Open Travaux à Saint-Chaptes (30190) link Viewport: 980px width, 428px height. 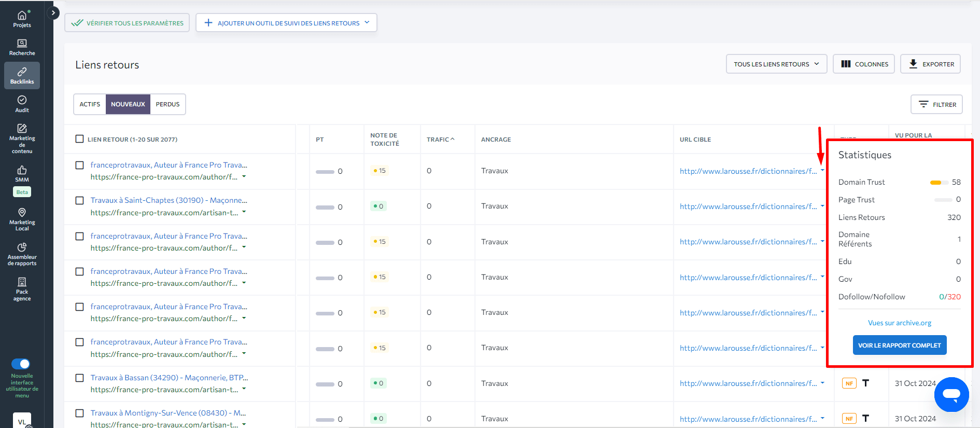(x=169, y=200)
